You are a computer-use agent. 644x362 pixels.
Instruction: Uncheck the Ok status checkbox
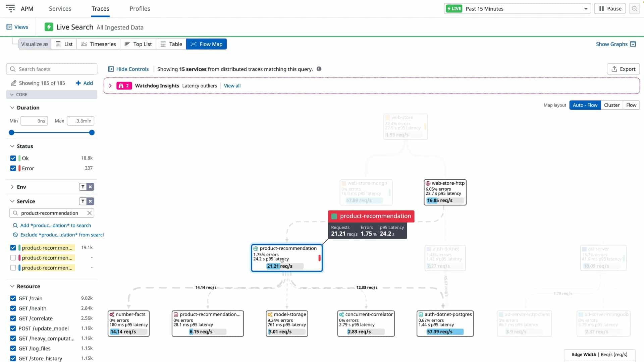(13, 158)
